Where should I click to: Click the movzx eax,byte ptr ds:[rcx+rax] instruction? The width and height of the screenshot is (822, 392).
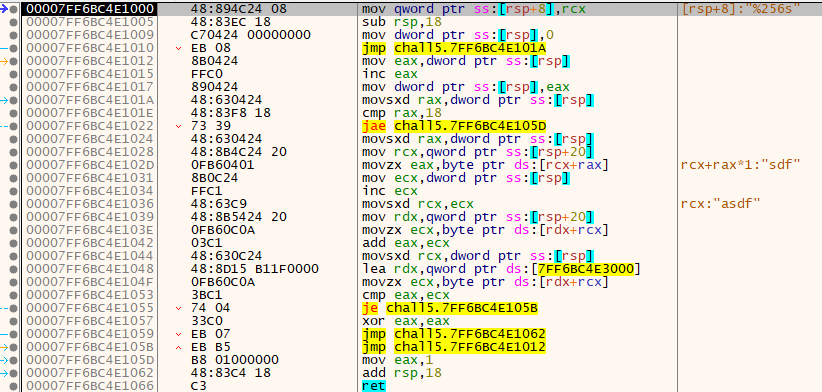click(x=485, y=165)
